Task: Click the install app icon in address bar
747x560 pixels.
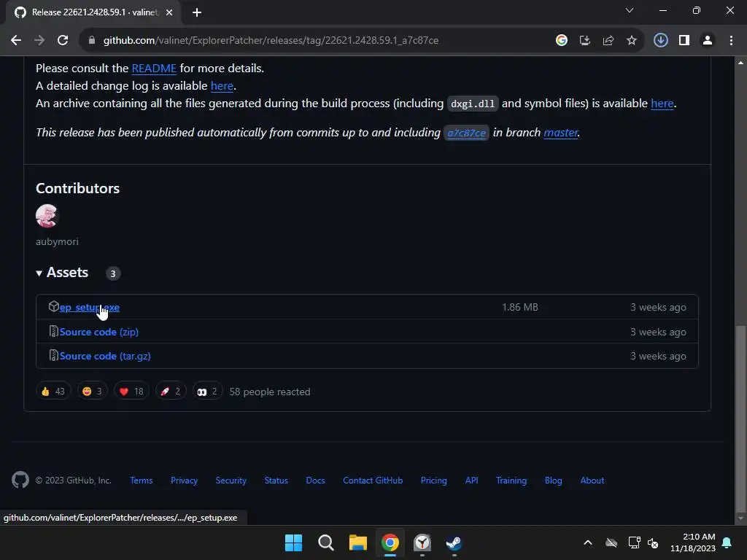Action: pyautogui.click(x=584, y=41)
